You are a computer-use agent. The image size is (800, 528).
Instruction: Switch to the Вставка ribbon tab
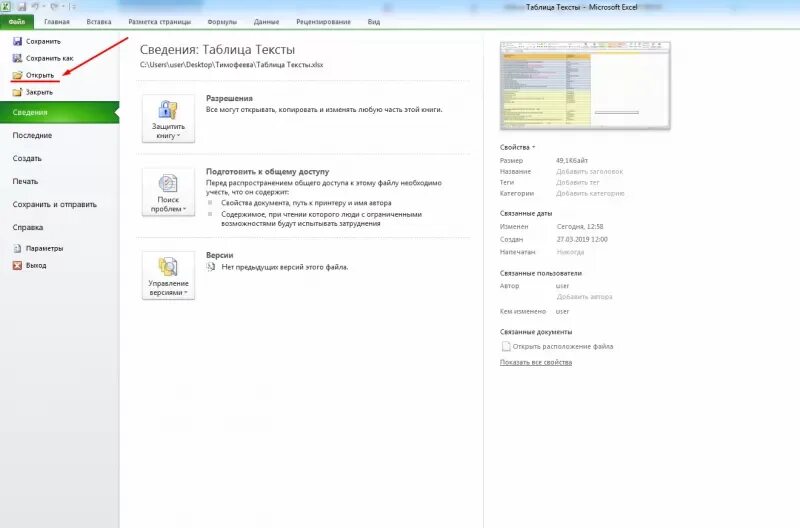point(99,22)
